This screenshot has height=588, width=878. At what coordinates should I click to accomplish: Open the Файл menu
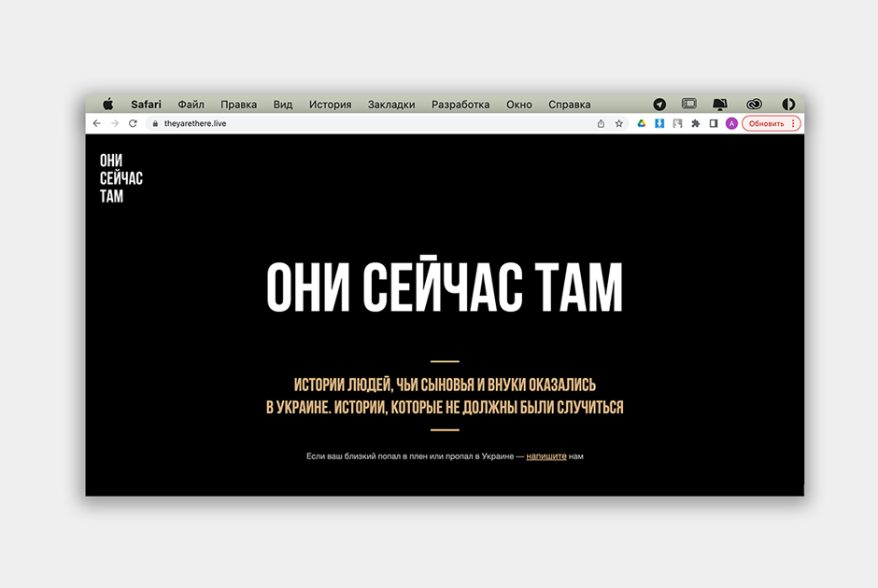click(191, 104)
